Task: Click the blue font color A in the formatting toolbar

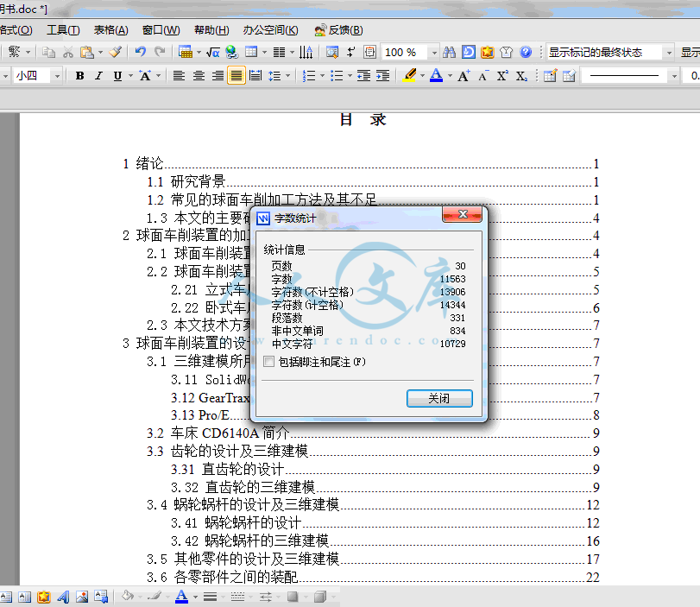Action: click(x=436, y=75)
